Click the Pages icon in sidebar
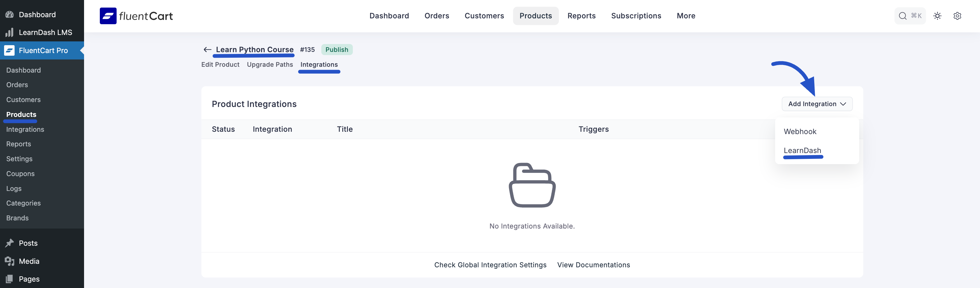Screen dimensions: 980x288 click(10, 279)
